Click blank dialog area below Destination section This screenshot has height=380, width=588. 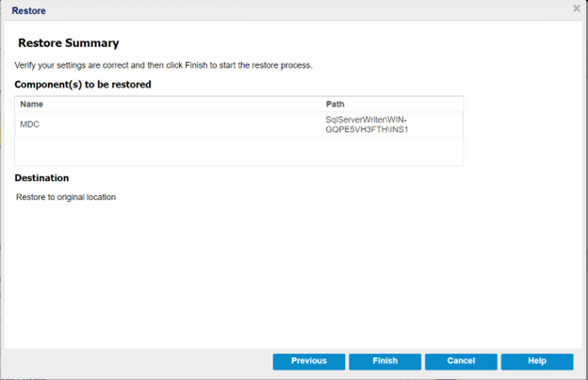[283, 273]
